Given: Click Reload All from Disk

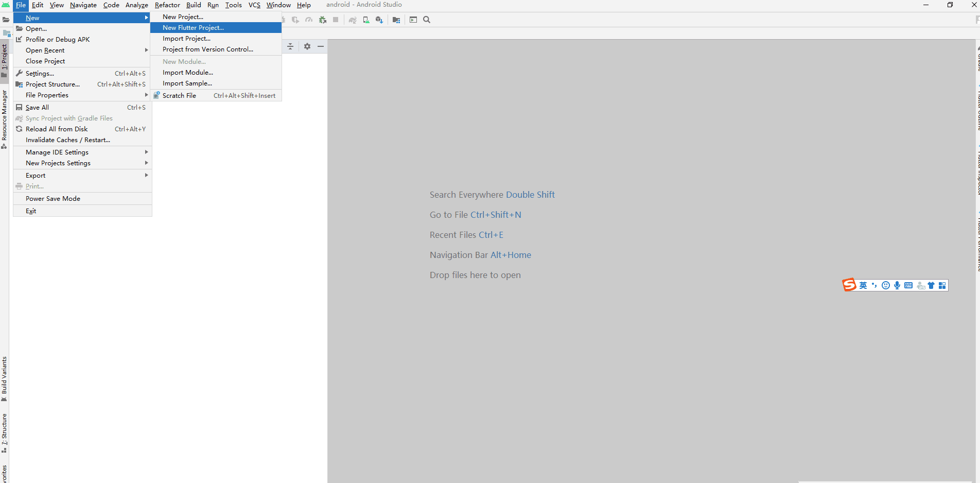Looking at the screenshot, I should (82, 129).
